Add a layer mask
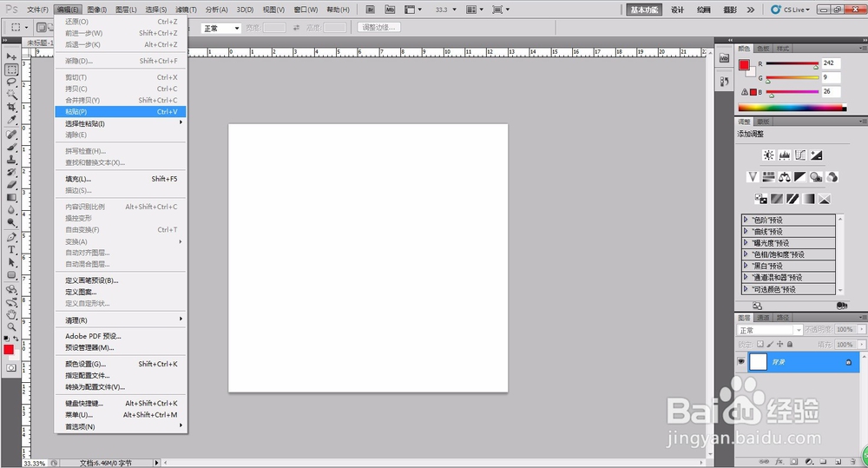Screen dimensions: 868x468 (794, 461)
